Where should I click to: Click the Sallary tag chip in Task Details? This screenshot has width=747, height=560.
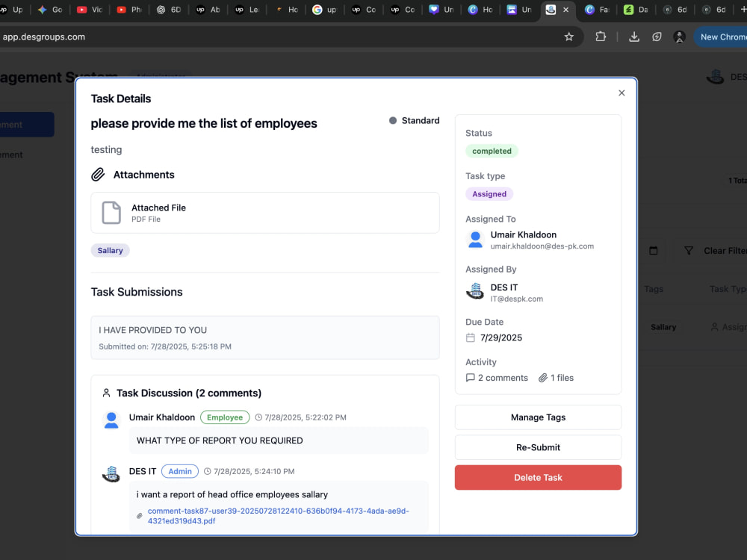tap(110, 250)
